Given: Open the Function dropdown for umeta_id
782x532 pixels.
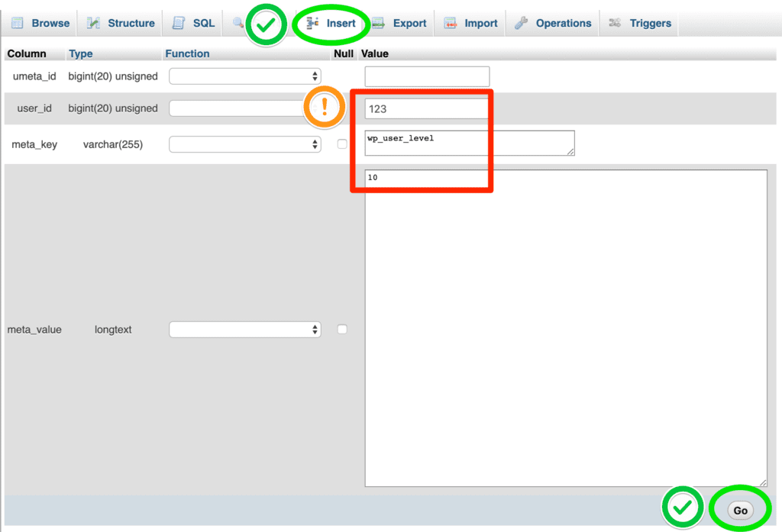Looking at the screenshot, I should coord(244,76).
